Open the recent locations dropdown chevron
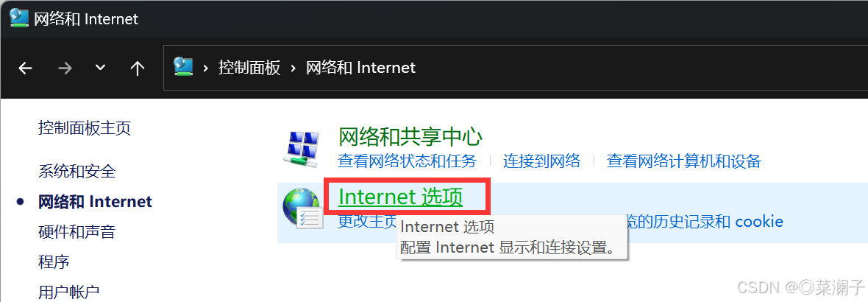 point(100,68)
